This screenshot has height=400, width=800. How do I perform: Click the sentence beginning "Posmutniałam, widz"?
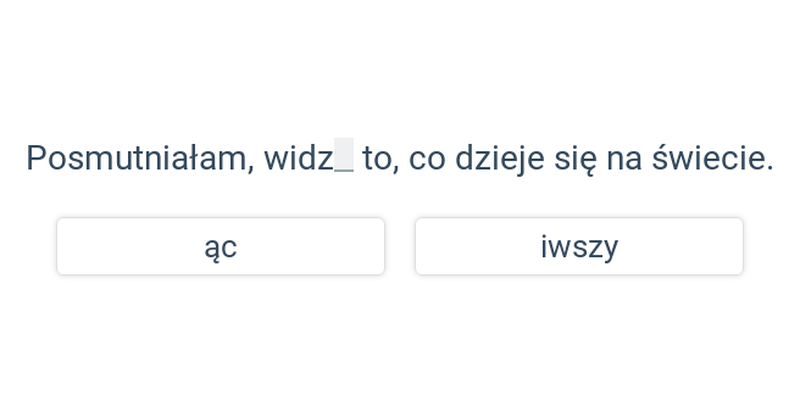coord(400,159)
